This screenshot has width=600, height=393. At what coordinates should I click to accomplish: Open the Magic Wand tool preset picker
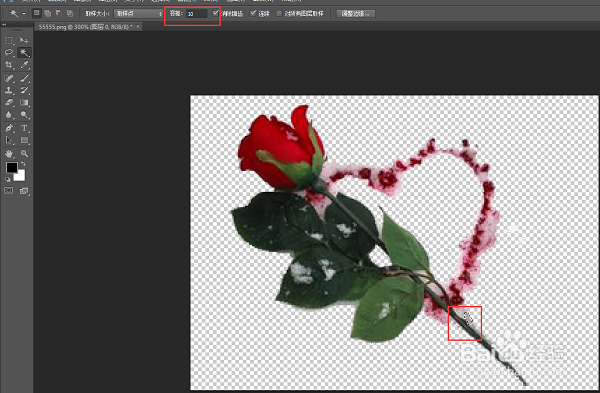point(18,13)
